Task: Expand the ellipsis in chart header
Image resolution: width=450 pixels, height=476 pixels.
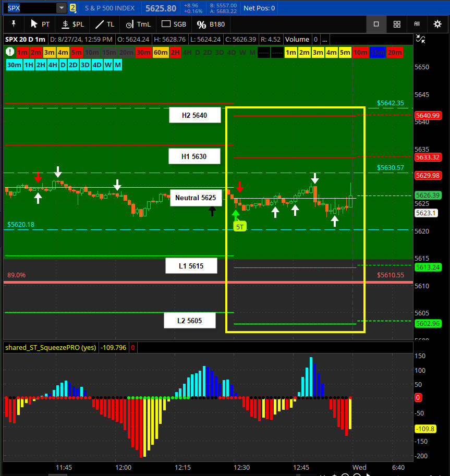Action: (325, 40)
